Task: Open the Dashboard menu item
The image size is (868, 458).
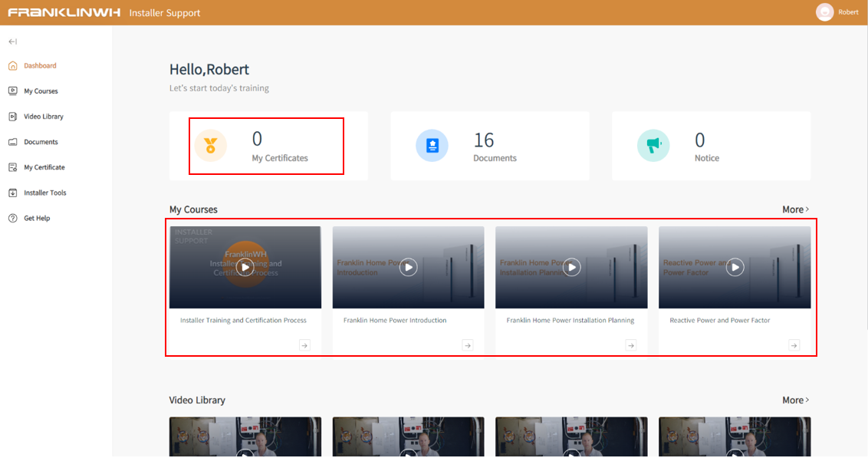Action: pyautogui.click(x=40, y=65)
